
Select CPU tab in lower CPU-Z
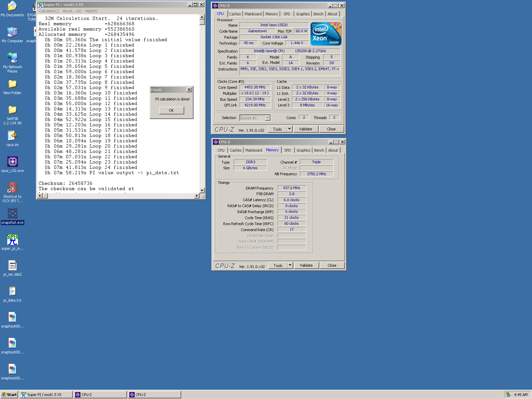(x=221, y=150)
